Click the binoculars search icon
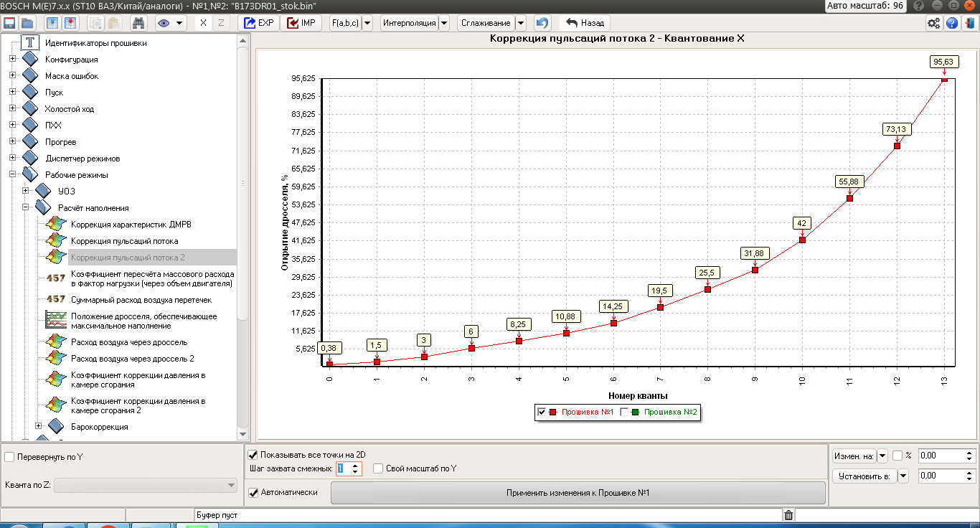Image resolution: width=980 pixels, height=528 pixels. click(x=138, y=23)
